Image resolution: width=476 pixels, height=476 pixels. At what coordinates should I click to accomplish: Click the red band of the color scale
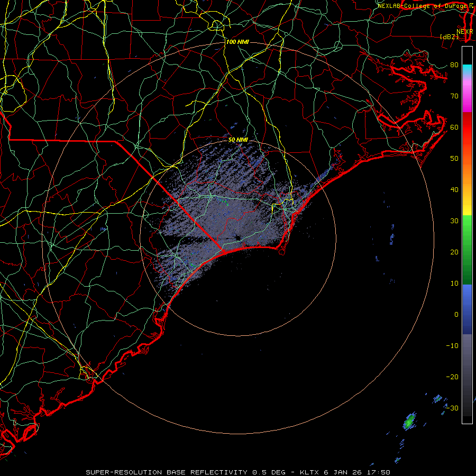[x=467, y=127]
